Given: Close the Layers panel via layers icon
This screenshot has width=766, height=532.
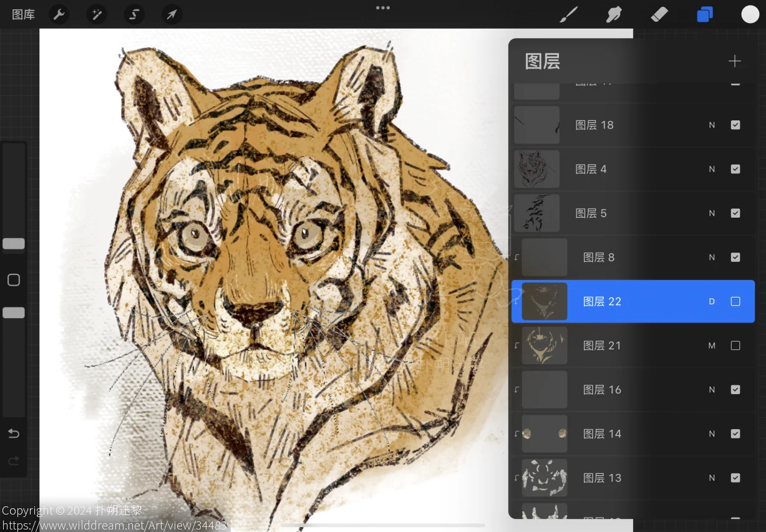Looking at the screenshot, I should (x=705, y=14).
